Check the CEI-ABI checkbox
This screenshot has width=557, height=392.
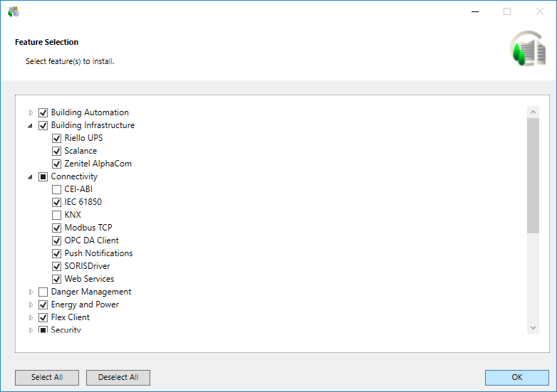pos(57,189)
